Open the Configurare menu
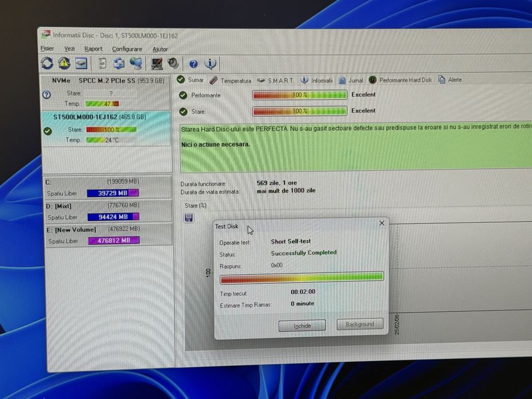Image resolution: width=532 pixels, height=399 pixels. pos(127,49)
